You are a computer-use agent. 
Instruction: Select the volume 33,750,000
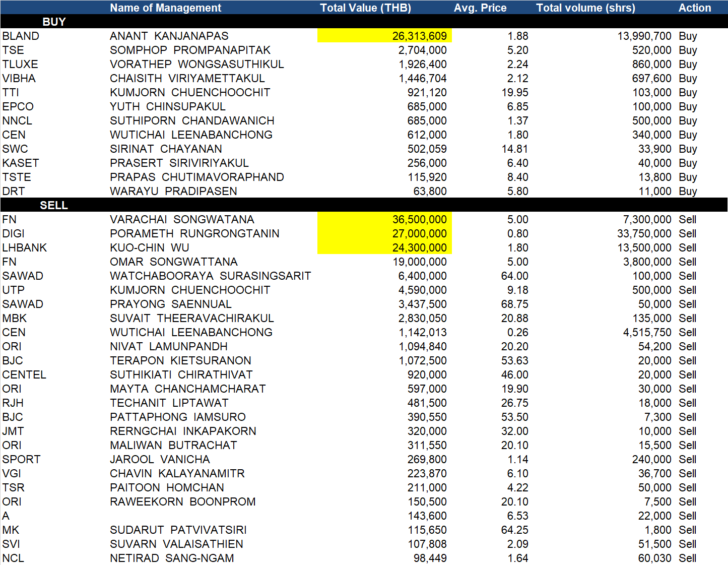(x=644, y=233)
